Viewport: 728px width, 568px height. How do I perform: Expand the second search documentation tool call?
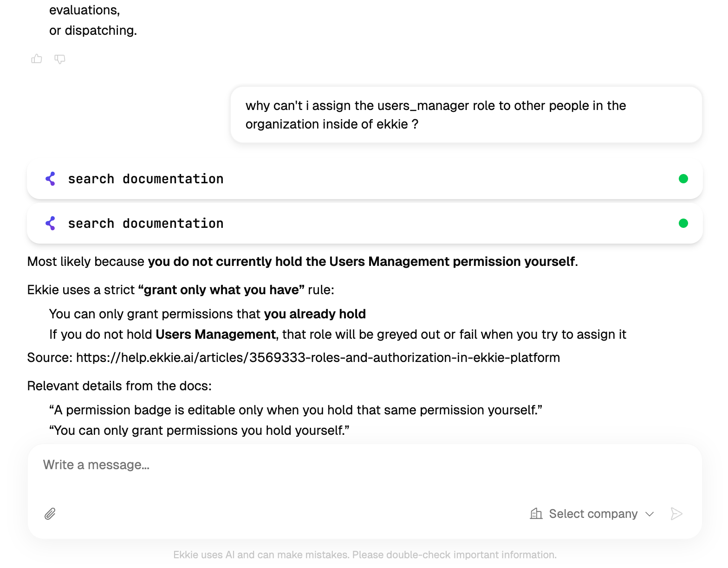[x=365, y=223]
